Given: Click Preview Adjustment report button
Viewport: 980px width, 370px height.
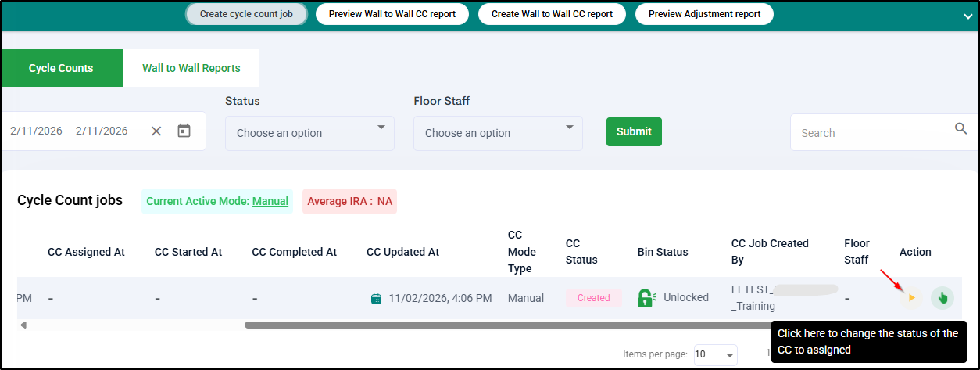Looking at the screenshot, I should (x=704, y=14).
